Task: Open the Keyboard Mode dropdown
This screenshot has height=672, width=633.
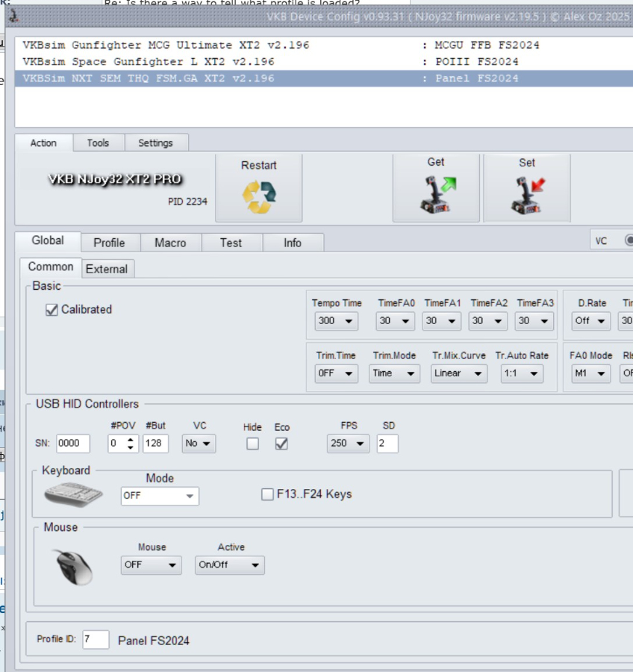Action: click(x=160, y=496)
